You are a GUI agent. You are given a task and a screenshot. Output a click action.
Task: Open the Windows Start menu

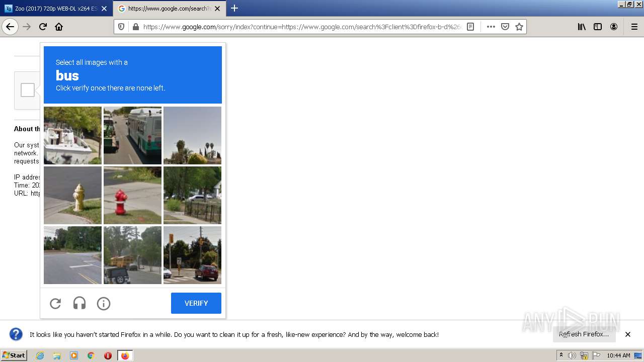point(14,355)
